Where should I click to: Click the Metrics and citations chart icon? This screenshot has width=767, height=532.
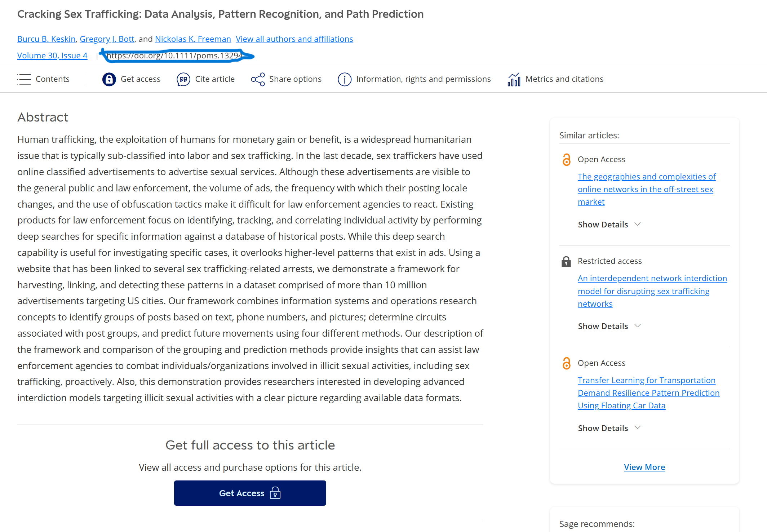[x=514, y=79]
